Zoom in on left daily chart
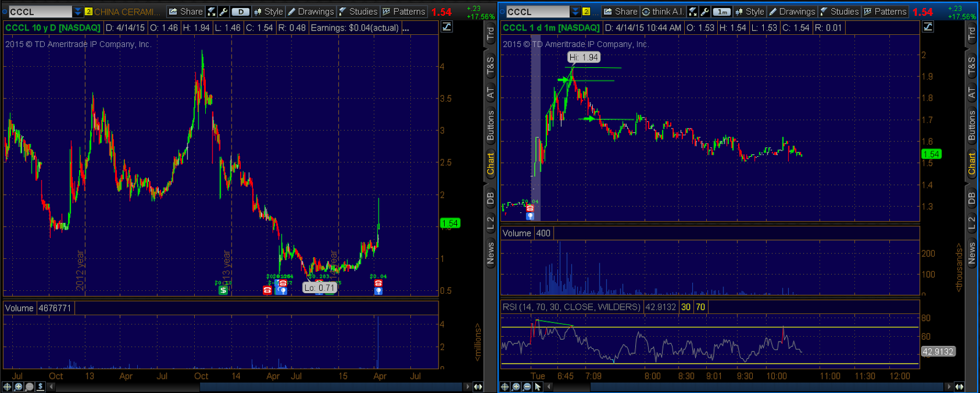This screenshot has height=393, width=980. (18, 386)
